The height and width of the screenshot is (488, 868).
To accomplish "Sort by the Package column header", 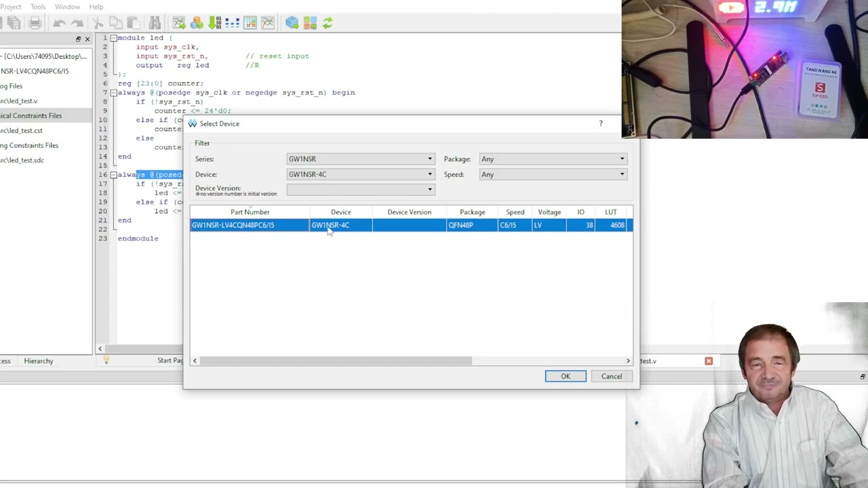I will click(x=473, y=212).
